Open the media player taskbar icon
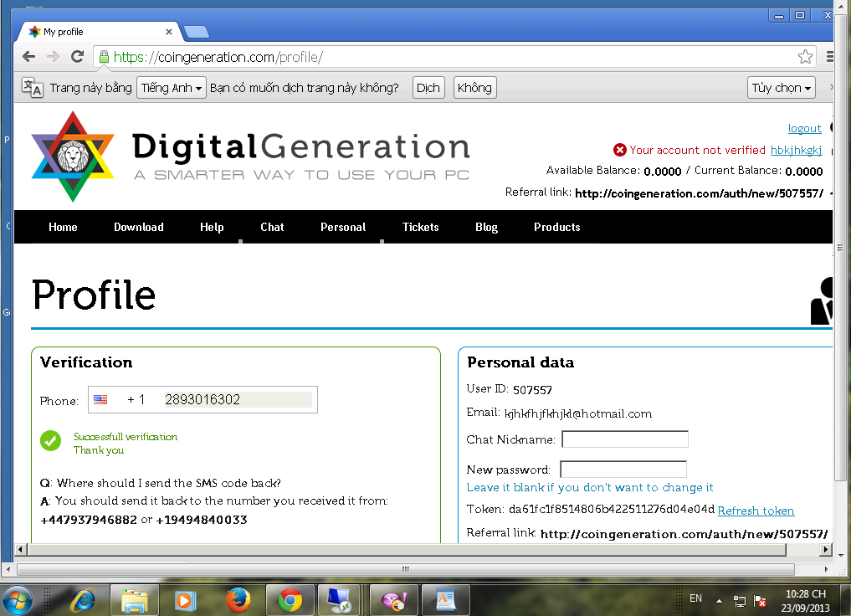 [x=185, y=600]
